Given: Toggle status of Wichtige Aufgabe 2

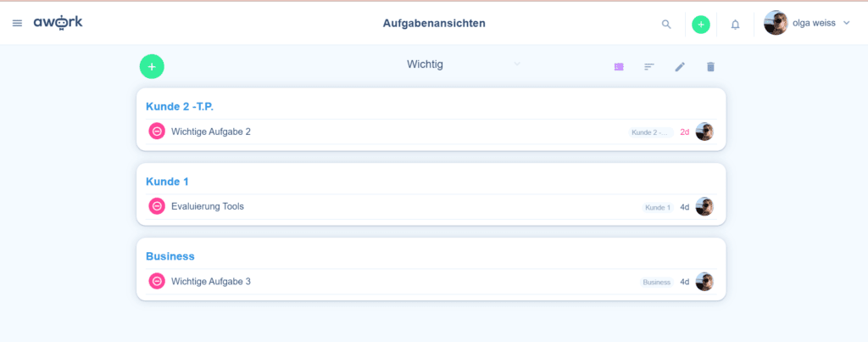Looking at the screenshot, I should [x=157, y=132].
